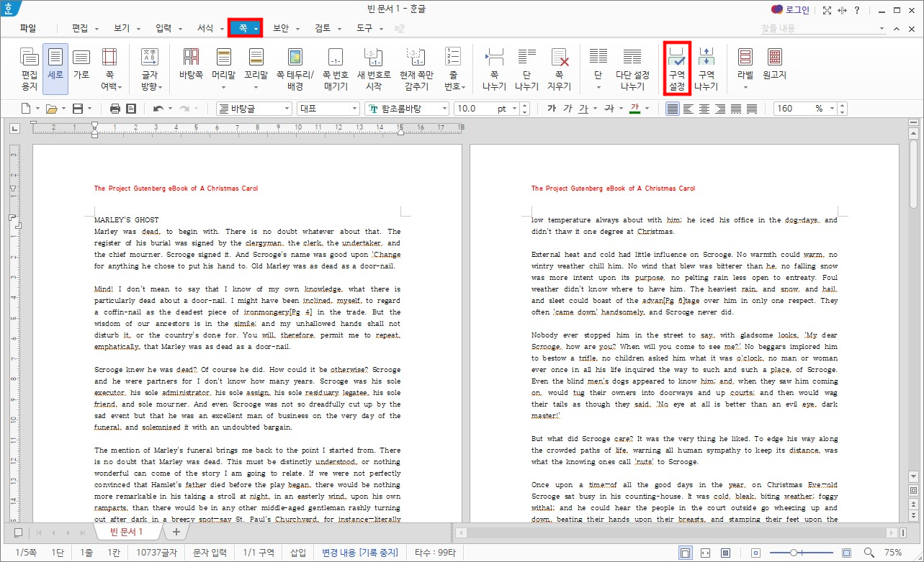Image resolution: width=924 pixels, height=562 pixels.
Task: Open 줄 번호 line numbers dropdown
Action: (x=453, y=68)
